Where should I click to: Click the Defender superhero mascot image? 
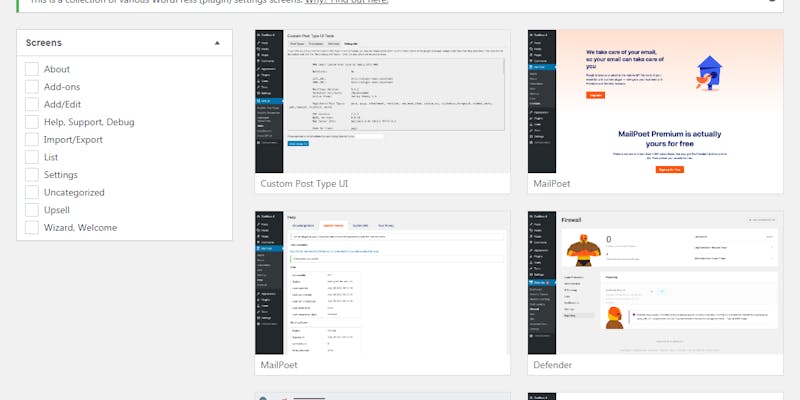(x=584, y=250)
